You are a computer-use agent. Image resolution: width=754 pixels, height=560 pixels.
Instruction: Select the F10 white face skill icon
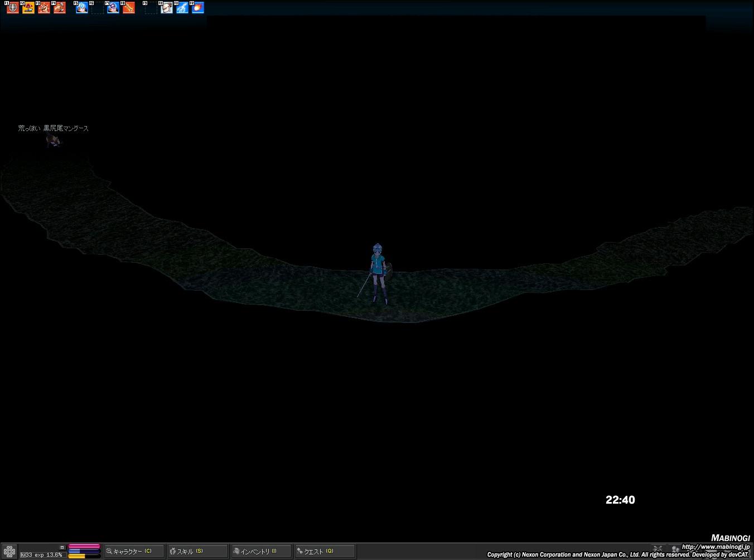(x=167, y=8)
